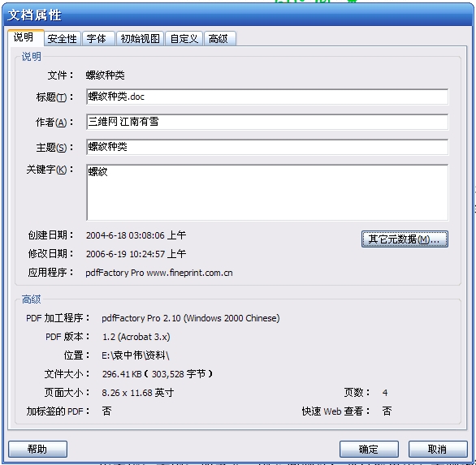Click the 位置 label
476x465 pixels.
coord(76,355)
